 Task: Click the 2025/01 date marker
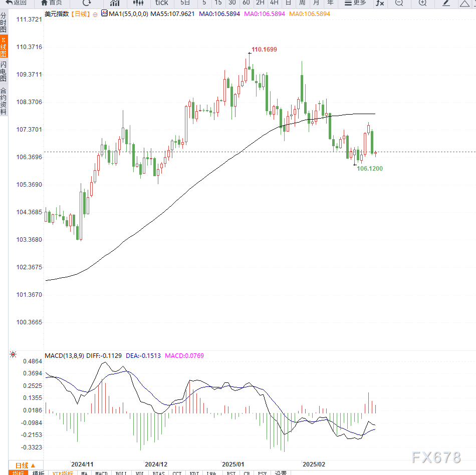pos(233,464)
